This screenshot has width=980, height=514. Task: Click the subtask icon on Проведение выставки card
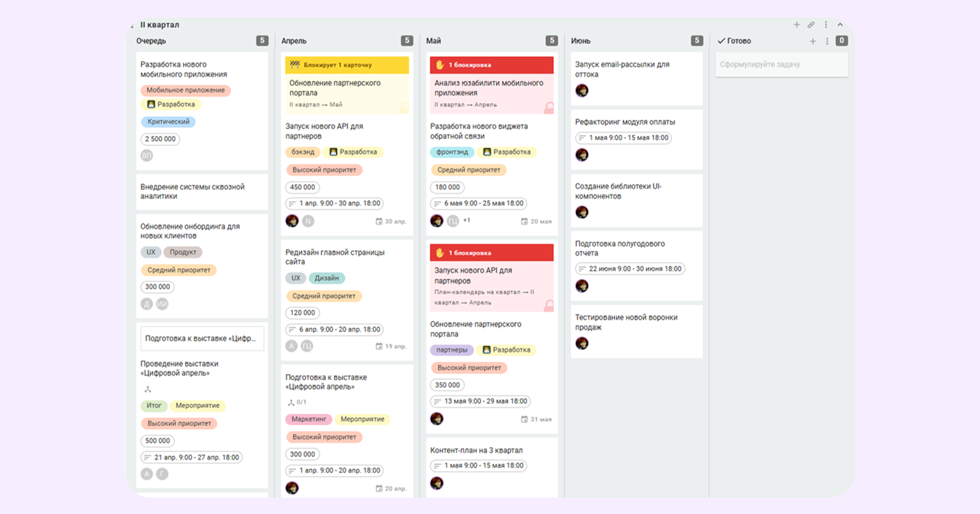(x=148, y=390)
